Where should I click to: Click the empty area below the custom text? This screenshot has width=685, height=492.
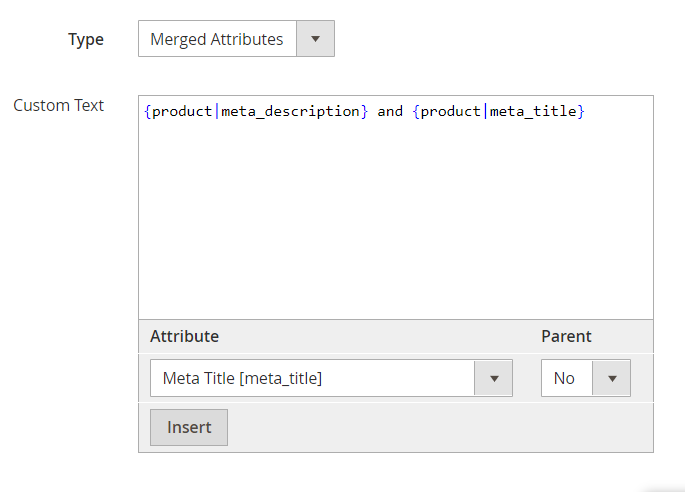tap(396, 218)
